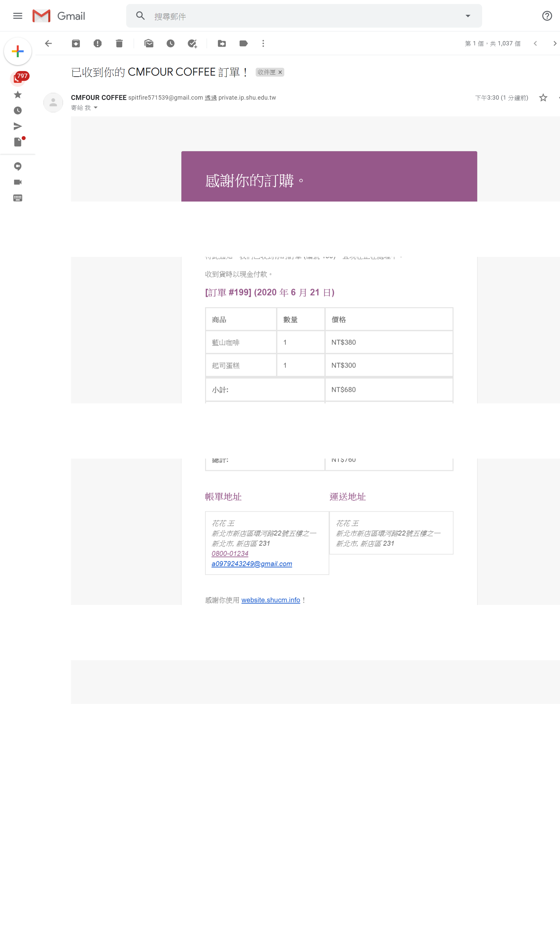Remove the 收件匣 label from email
This screenshot has width=560, height=939.
(x=280, y=72)
